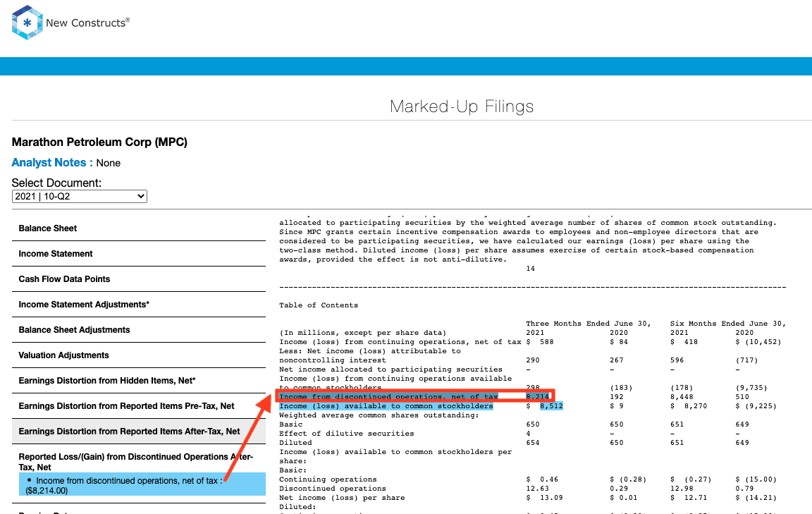
Task: Expand the Income Statement section
Action: (139, 254)
